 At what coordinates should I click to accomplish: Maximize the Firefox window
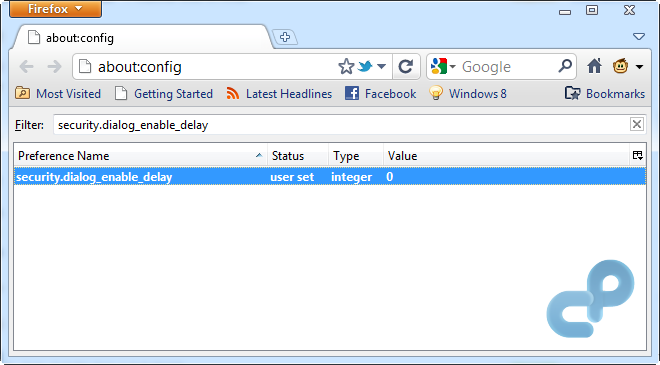click(x=592, y=10)
